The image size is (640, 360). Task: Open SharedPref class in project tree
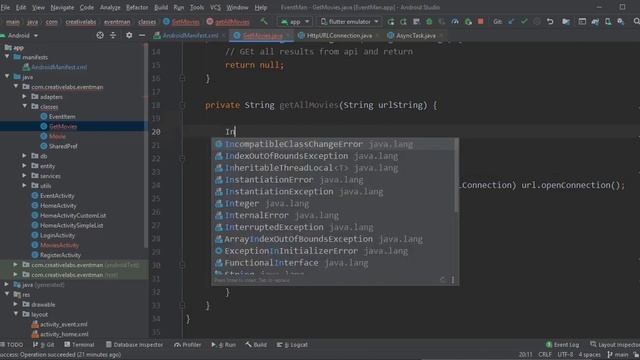[63, 146]
